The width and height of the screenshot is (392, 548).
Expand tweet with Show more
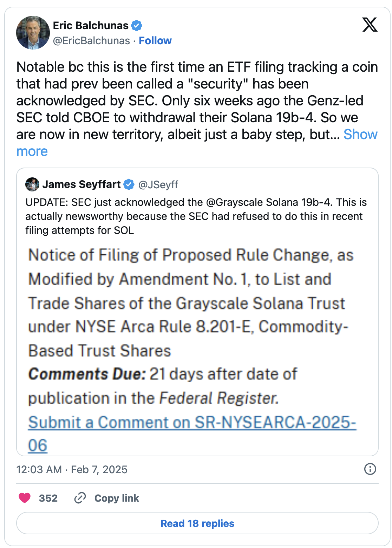pos(360,135)
